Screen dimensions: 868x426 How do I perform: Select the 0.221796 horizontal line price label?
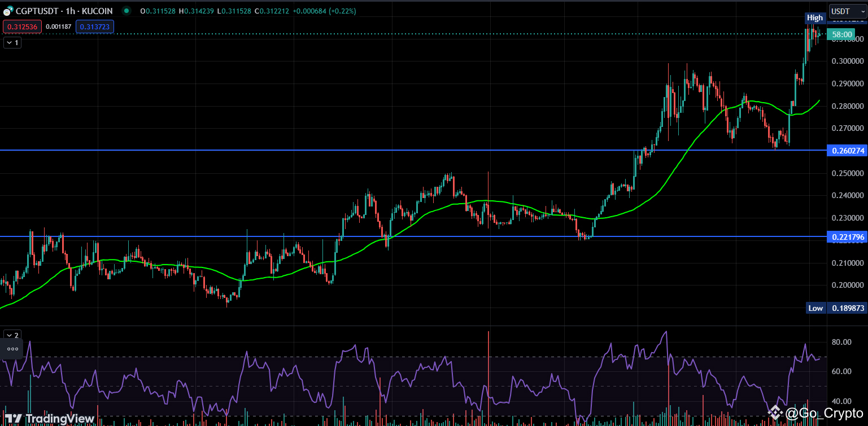click(848, 237)
